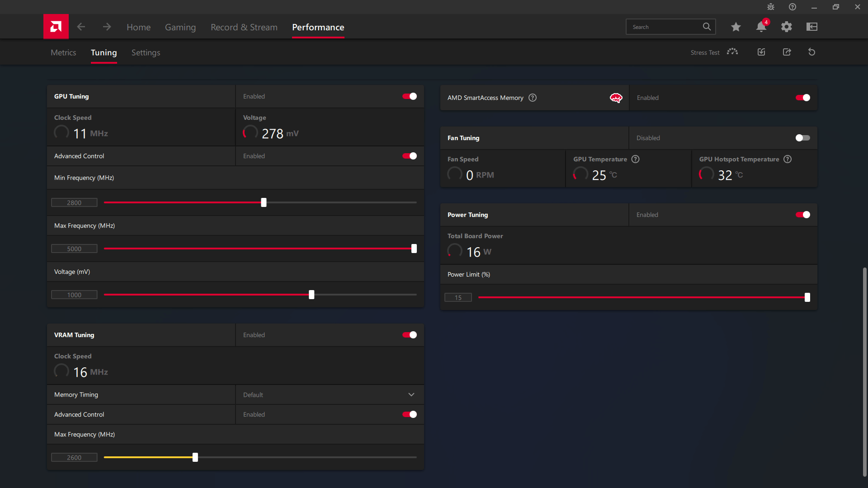Click the AMD logo icon
Screen dimensions: 868x488
click(x=56, y=27)
